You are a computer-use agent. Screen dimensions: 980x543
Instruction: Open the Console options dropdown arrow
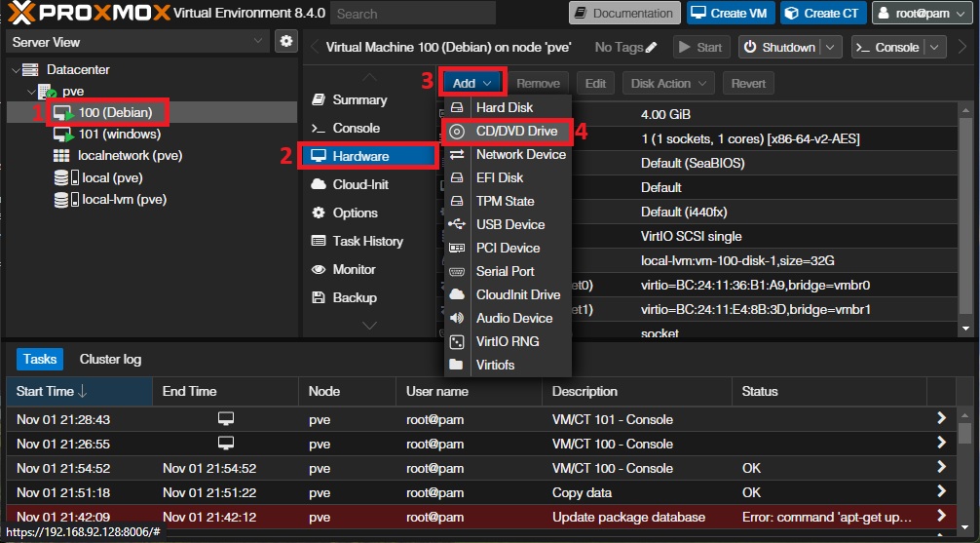[x=934, y=47]
